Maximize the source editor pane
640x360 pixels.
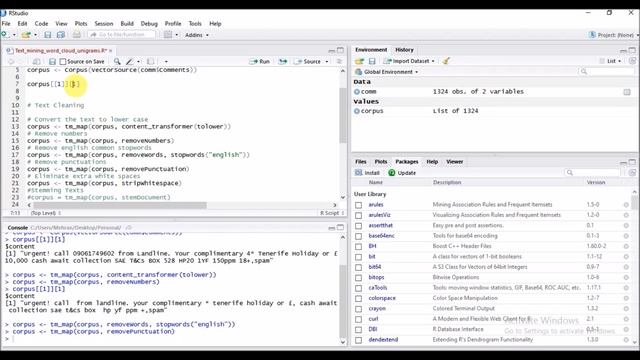tap(340, 50)
